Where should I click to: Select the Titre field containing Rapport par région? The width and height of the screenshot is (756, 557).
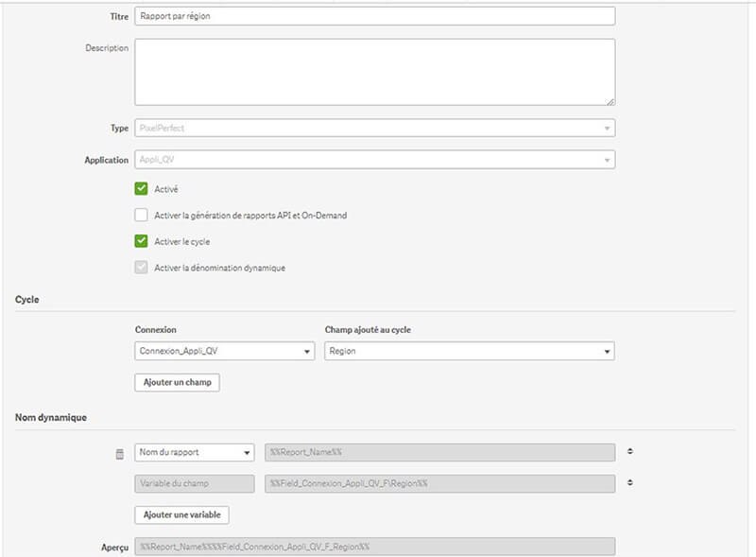click(x=378, y=17)
